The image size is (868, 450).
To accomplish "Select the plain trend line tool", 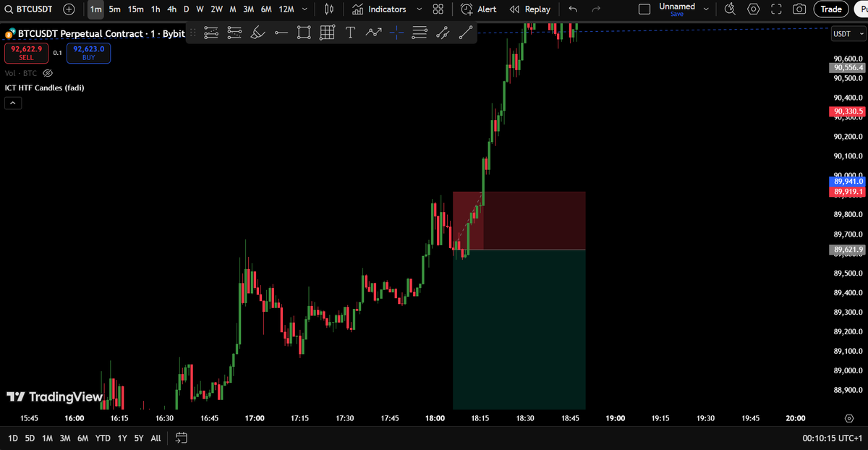I will [466, 33].
